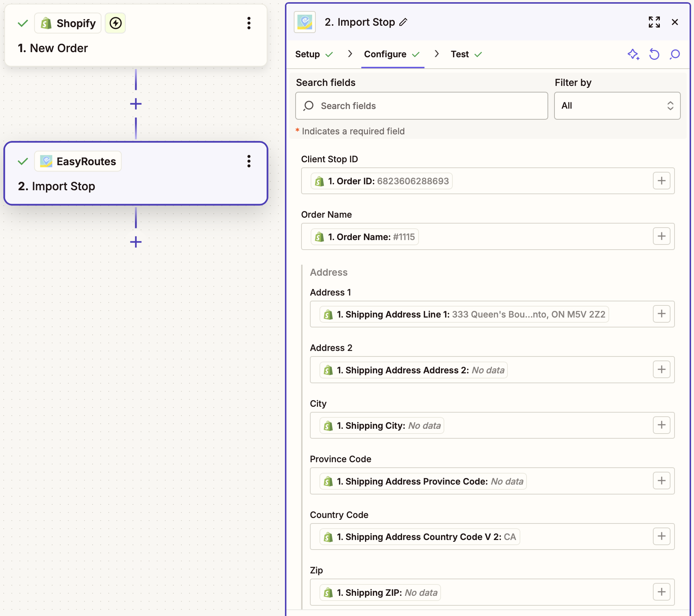This screenshot has width=694, height=616.
Task: Add a step between Shopify and EasyRoutes
Action: coord(136,104)
